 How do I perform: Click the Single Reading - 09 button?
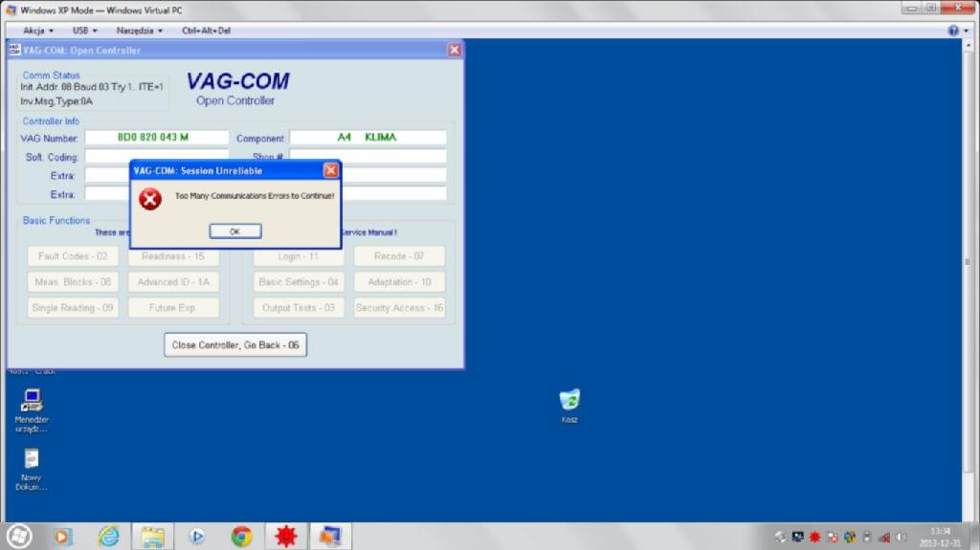(x=73, y=307)
